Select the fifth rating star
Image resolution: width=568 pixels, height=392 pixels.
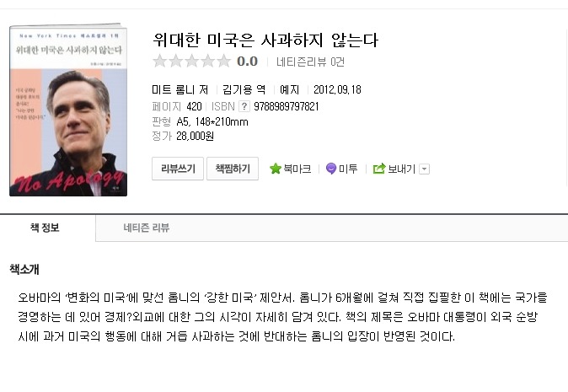pyautogui.click(x=224, y=61)
